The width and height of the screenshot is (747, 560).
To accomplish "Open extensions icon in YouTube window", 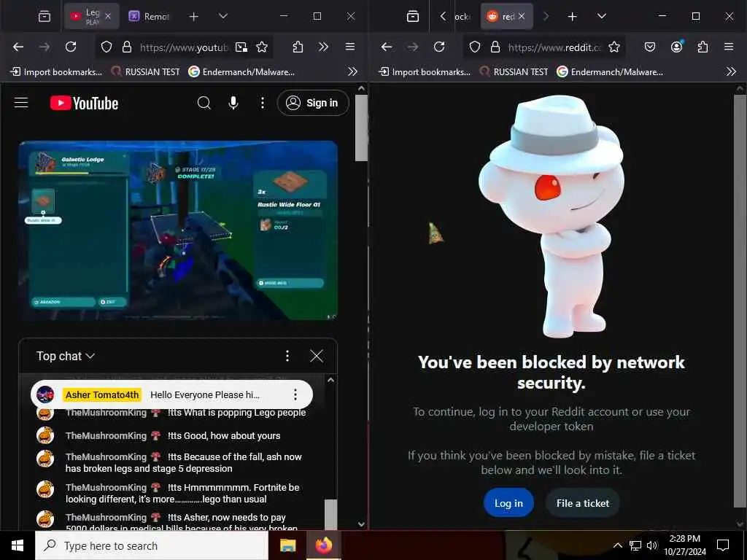I will [x=298, y=47].
